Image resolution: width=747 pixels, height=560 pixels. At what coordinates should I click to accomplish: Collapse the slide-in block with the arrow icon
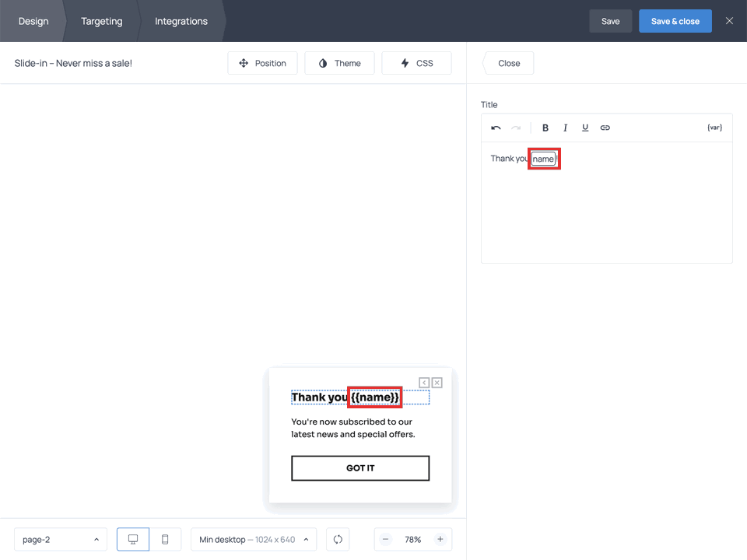tap(424, 383)
